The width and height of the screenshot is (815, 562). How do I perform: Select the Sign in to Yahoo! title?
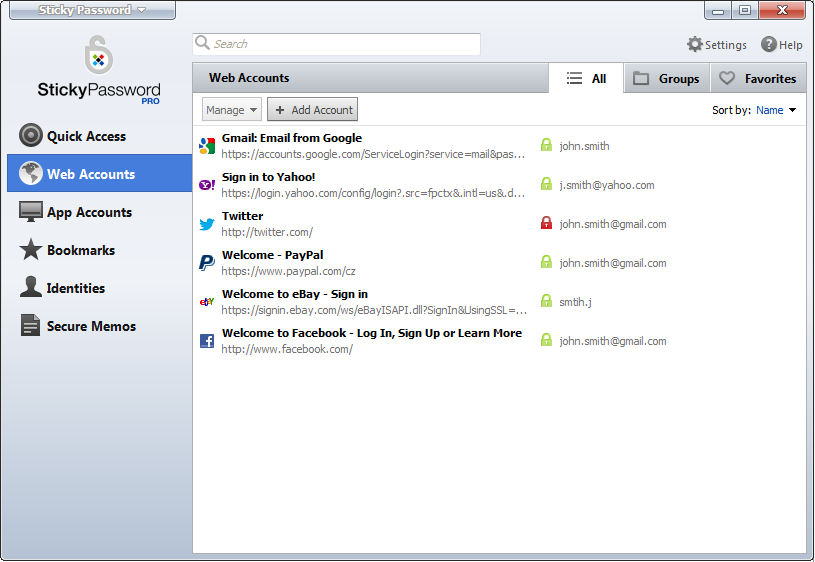click(x=268, y=177)
